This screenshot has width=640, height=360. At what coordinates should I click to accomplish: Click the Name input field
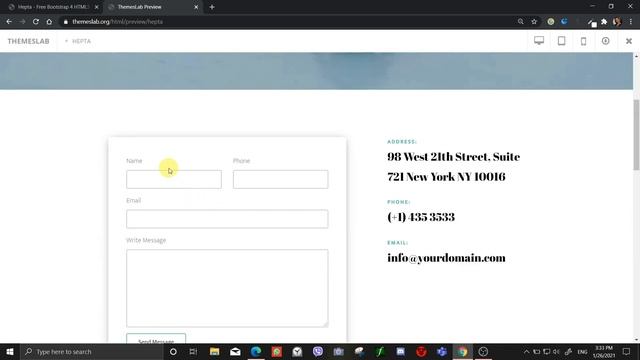point(174,179)
